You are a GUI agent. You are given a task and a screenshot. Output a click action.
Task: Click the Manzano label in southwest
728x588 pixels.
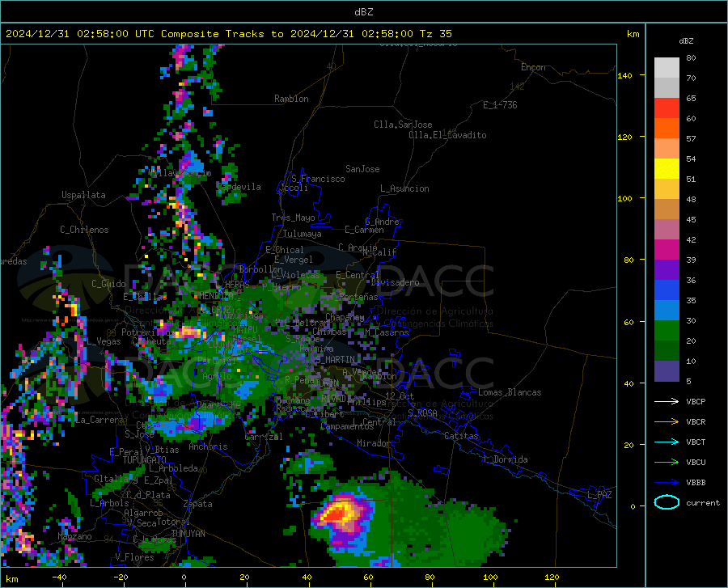coord(74,536)
